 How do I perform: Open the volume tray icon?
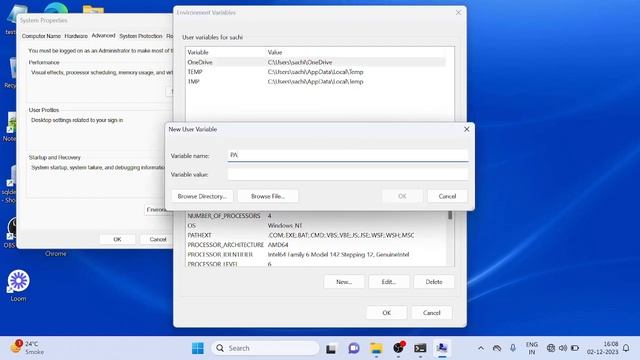click(563, 348)
